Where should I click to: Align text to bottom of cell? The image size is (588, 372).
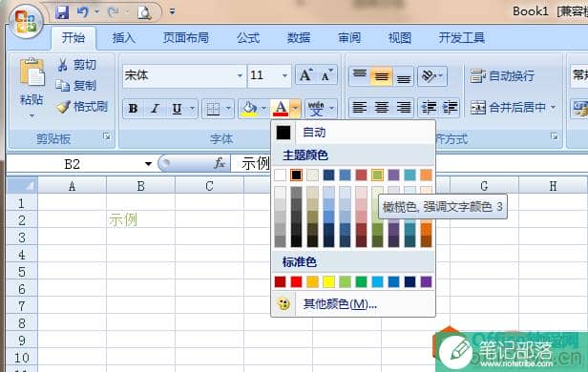point(403,76)
